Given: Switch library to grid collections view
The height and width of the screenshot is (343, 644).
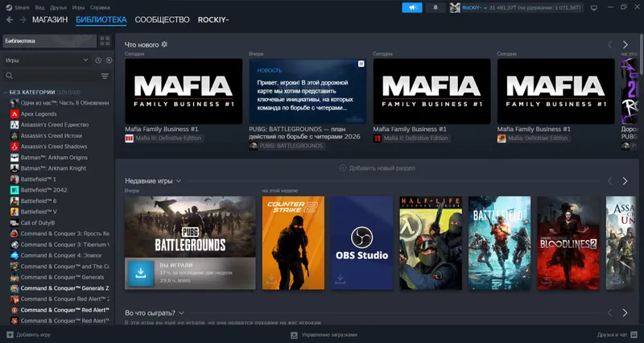Looking at the screenshot, I should tap(105, 41).
